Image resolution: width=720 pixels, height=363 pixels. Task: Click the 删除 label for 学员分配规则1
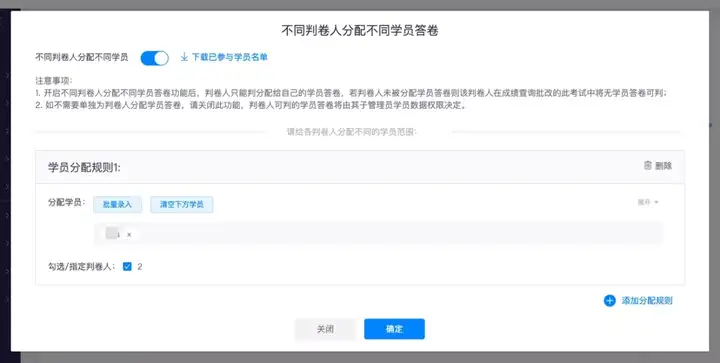(664, 166)
